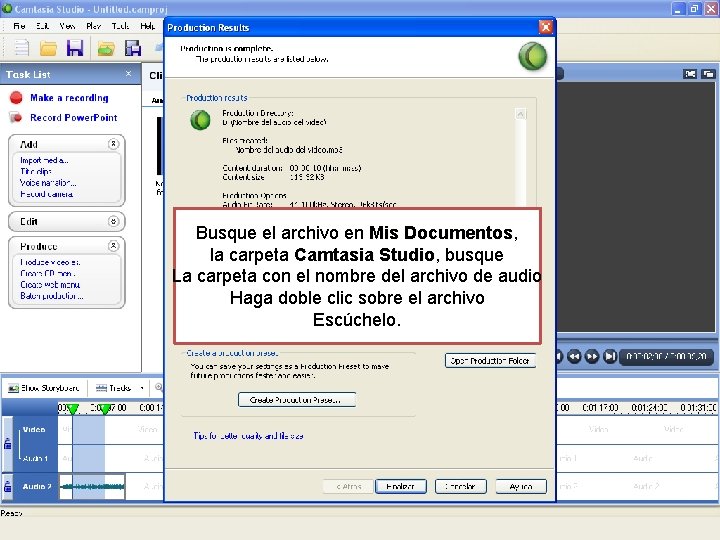Image resolution: width=720 pixels, height=540 pixels.
Task: Open the Edit menu
Action: 43,26
